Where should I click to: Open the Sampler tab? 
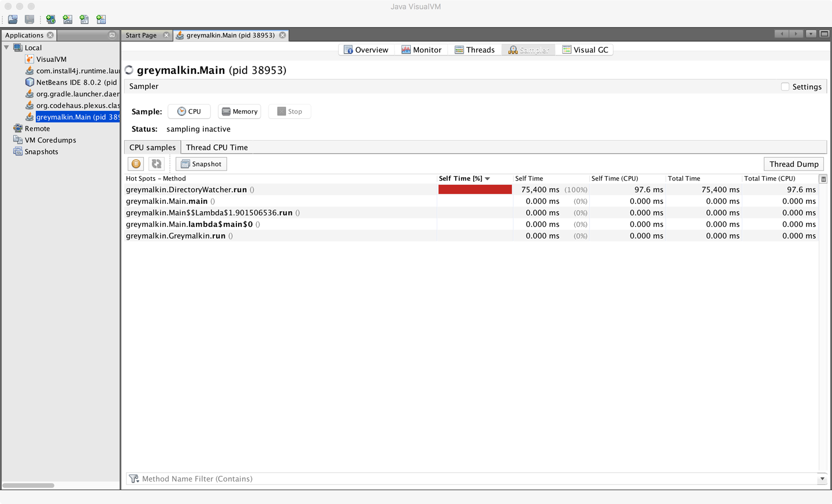tap(529, 50)
